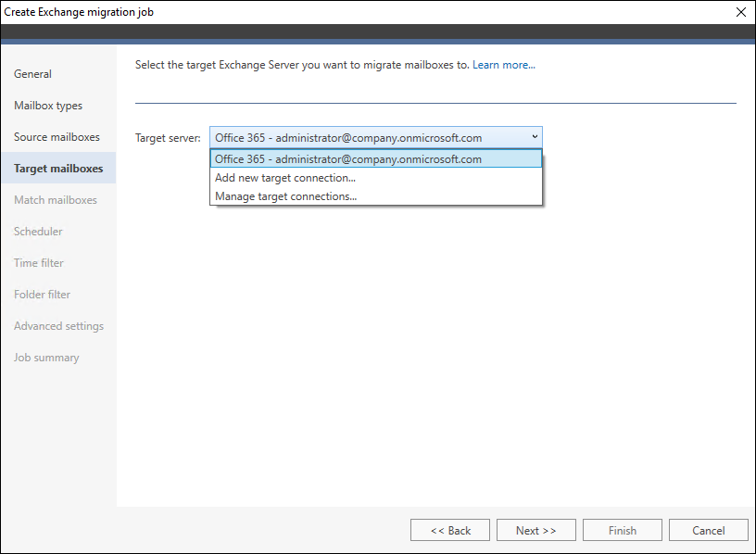Open the Target server combo box
The image size is (756, 554).
375,137
